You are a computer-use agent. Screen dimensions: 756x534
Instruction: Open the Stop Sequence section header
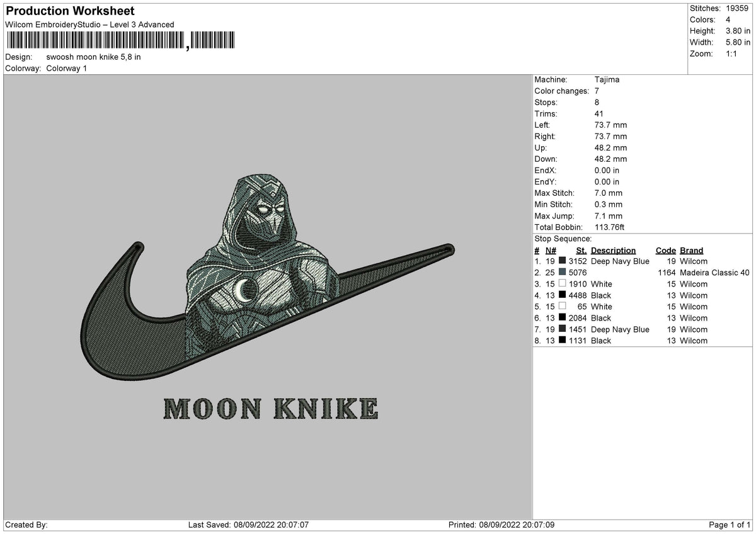pyautogui.click(x=563, y=239)
